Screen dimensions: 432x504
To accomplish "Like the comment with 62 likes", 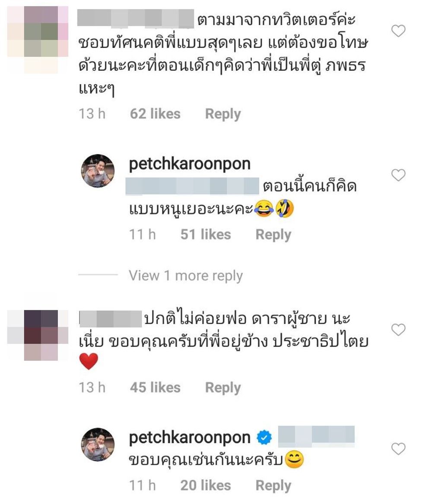I will pos(398,31).
